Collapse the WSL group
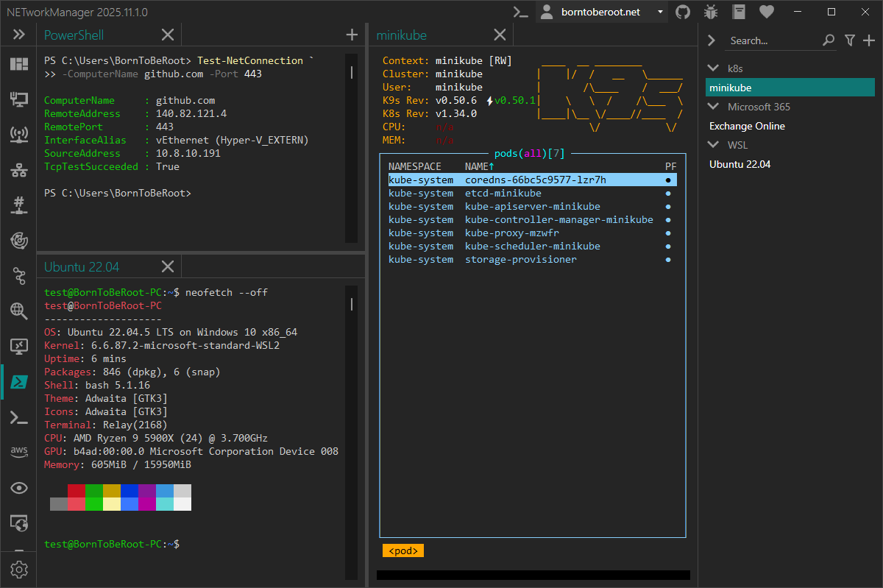The height and width of the screenshot is (588, 883). click(712, 144)
